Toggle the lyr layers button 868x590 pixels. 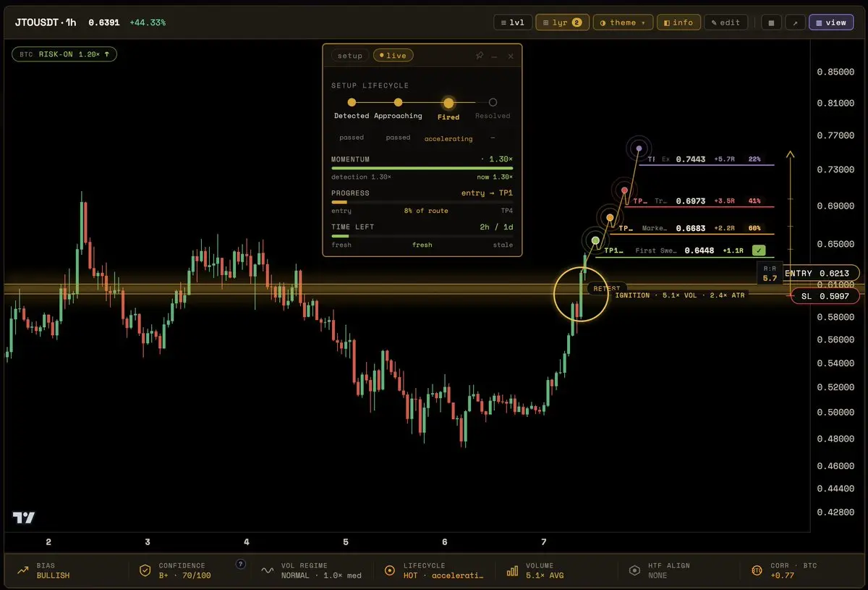point(562,22)
